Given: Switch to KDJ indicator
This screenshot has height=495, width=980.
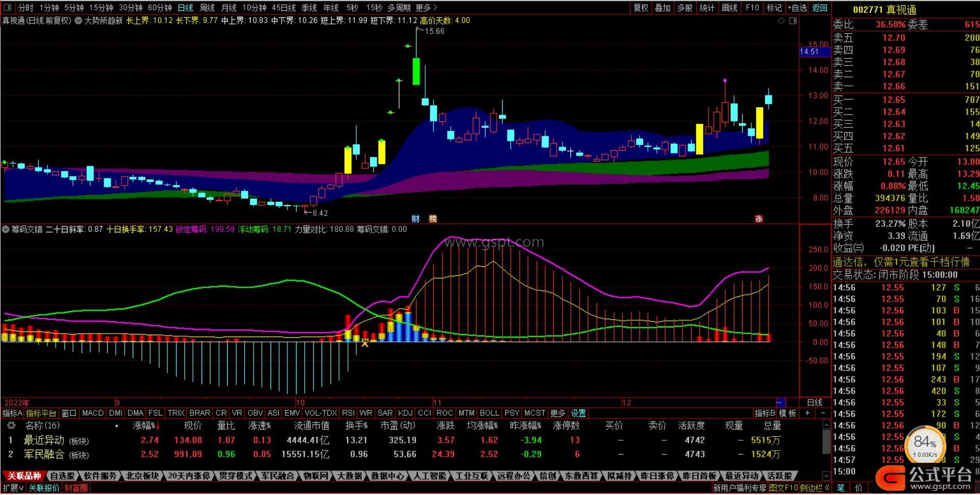Looking at the screenshot, I should point(405,413).
